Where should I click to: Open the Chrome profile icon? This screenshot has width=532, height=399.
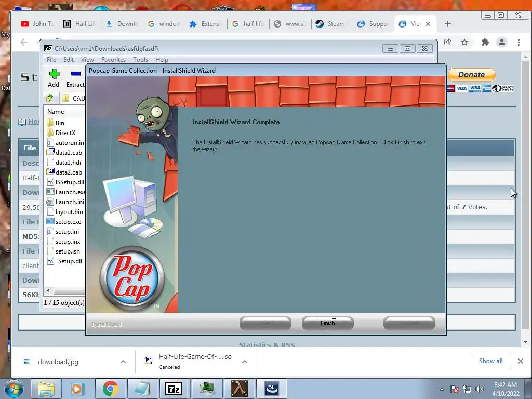(502, 42)
